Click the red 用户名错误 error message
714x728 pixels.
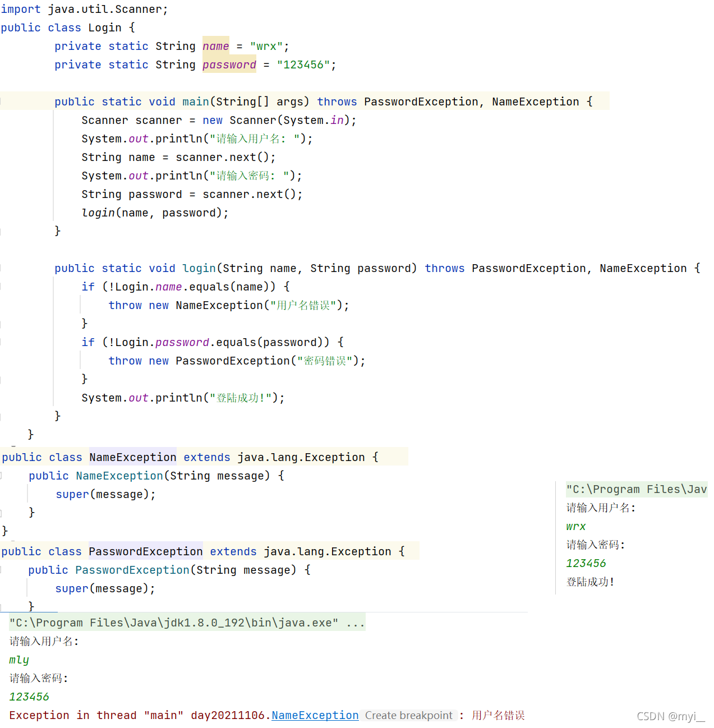(x=498, y=715)
